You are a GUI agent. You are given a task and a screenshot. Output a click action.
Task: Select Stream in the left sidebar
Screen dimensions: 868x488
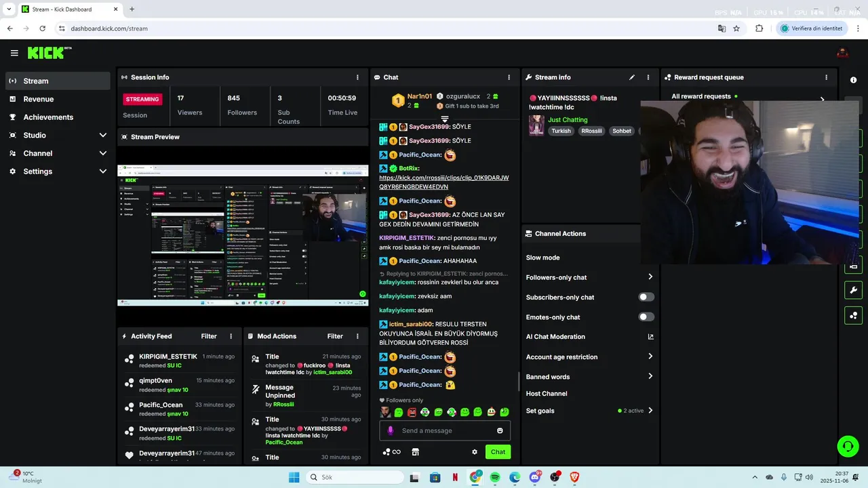click(58, 81)
